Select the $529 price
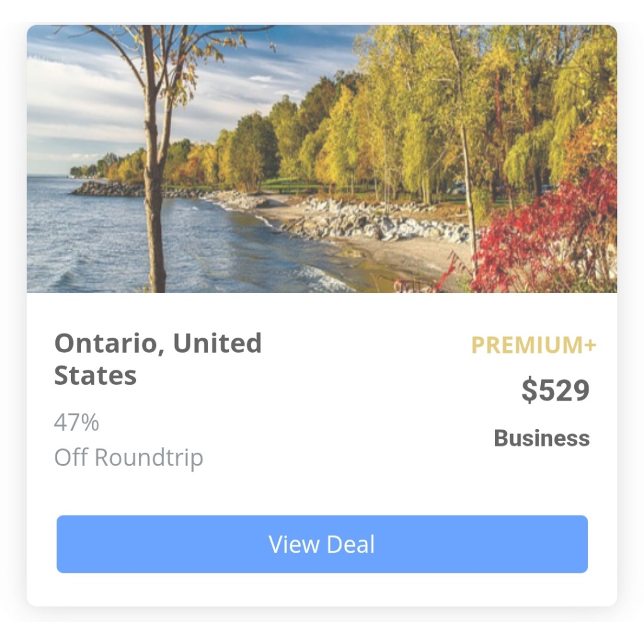Viewport: 644px width, 644px height. (x=555, y=390)
